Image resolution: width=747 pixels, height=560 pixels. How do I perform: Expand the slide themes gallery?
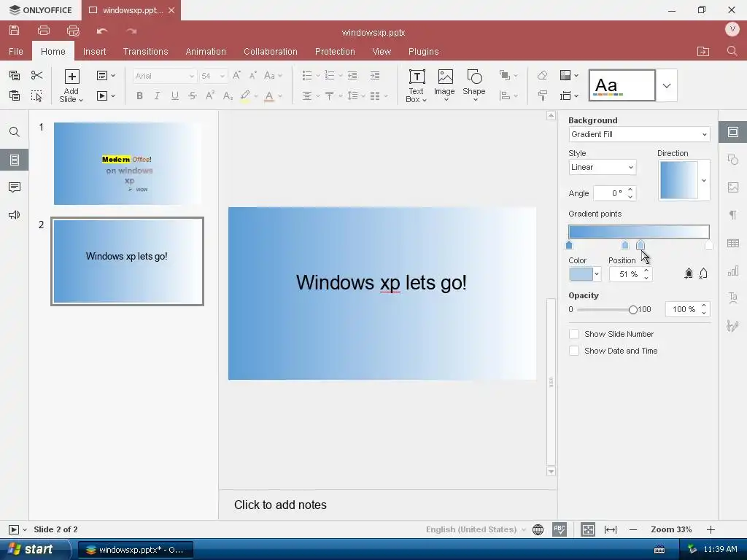tap(667, 86)
